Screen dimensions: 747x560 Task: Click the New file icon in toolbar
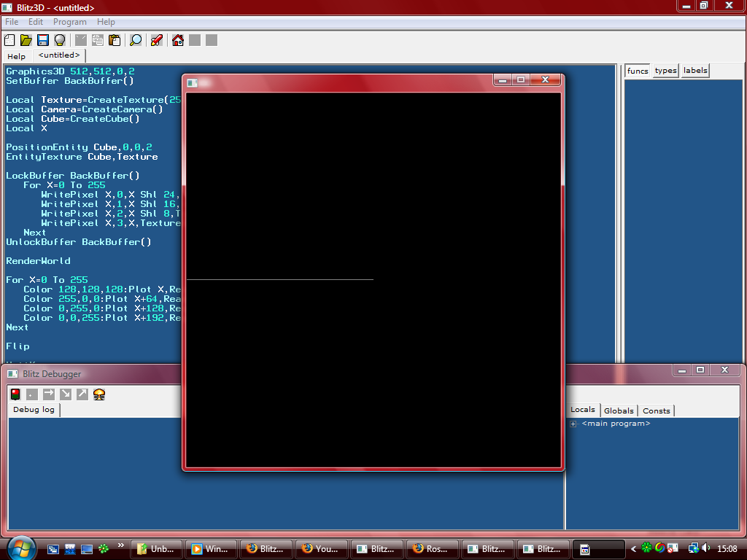9,40
